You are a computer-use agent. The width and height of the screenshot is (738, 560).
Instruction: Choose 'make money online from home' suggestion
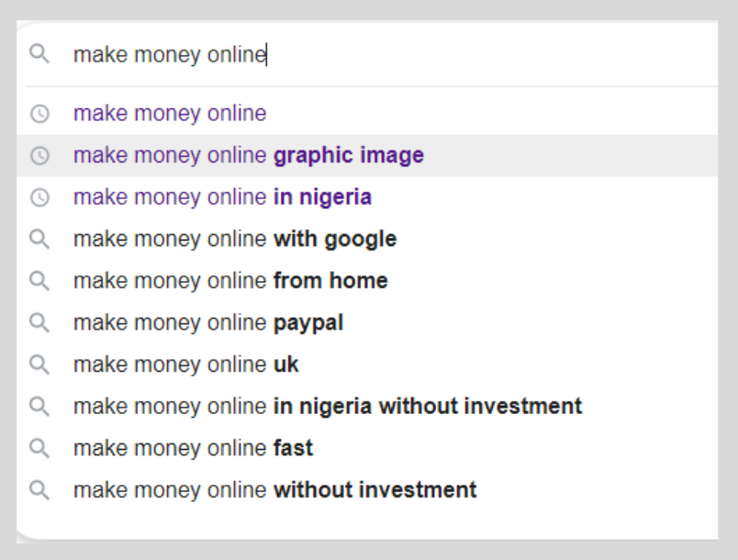367,281
